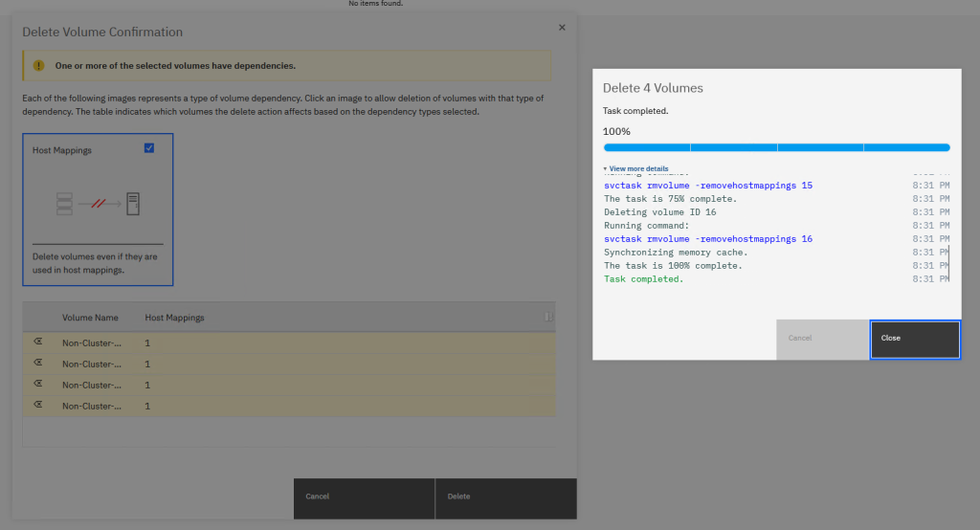
Task: Click the delete icon in the first volume row
Action: click(x=38, y=342)
